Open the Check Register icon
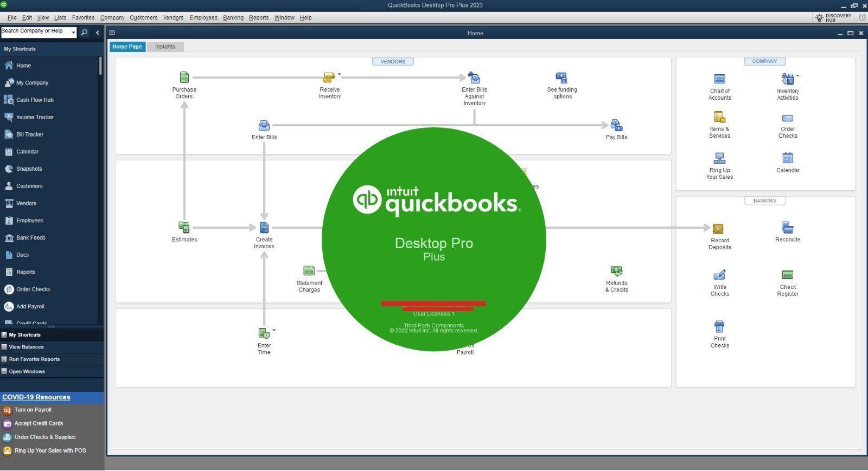Viewport: 868px width, 471px height. point(787,275)
